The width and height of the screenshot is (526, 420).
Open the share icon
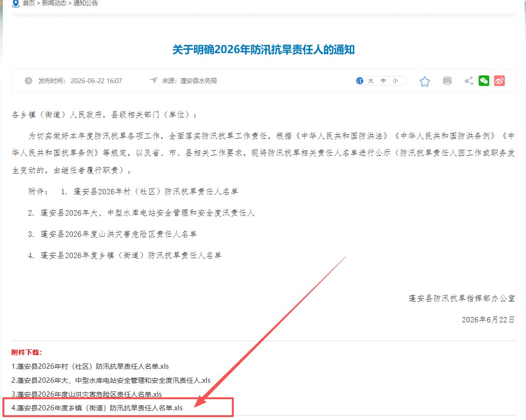[x=469, y=81]
